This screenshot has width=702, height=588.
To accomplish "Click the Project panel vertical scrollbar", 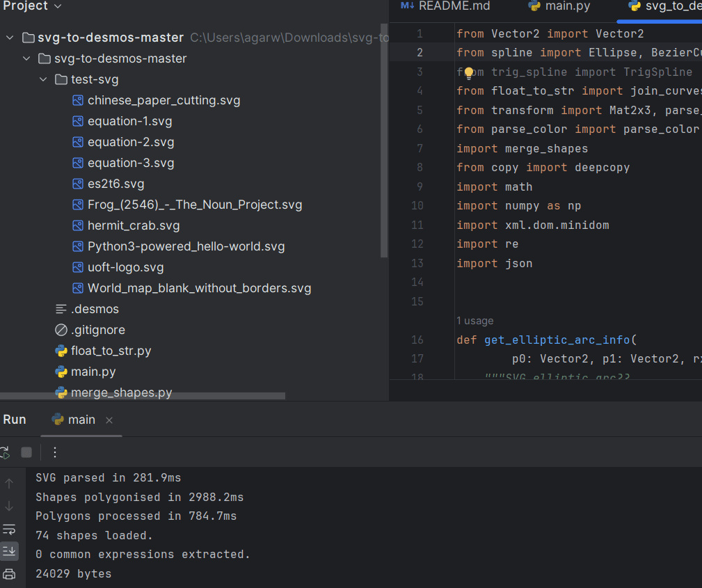I will tap(384, 139).
